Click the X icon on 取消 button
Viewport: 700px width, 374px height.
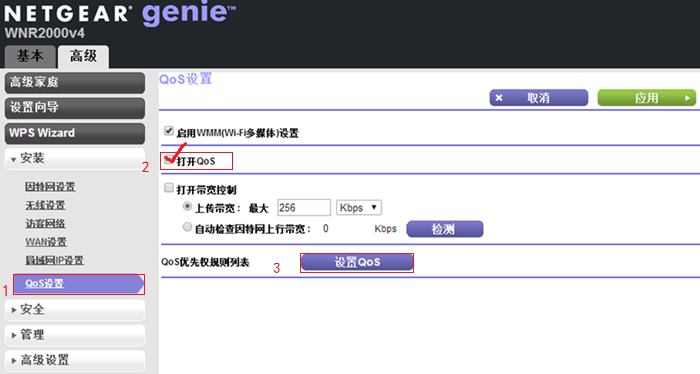tap(499, 98)
